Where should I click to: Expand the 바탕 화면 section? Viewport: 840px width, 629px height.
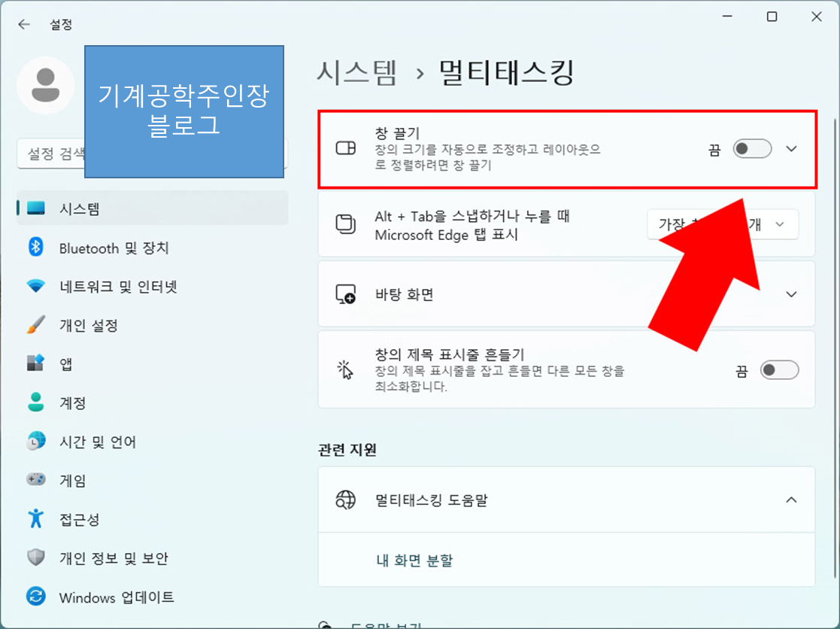point(791,294)
